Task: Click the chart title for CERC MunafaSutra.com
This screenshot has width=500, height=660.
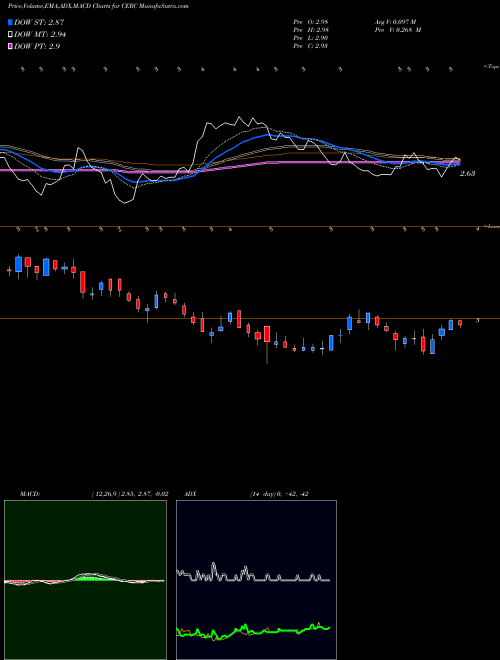Action: [x=98, y=6]
